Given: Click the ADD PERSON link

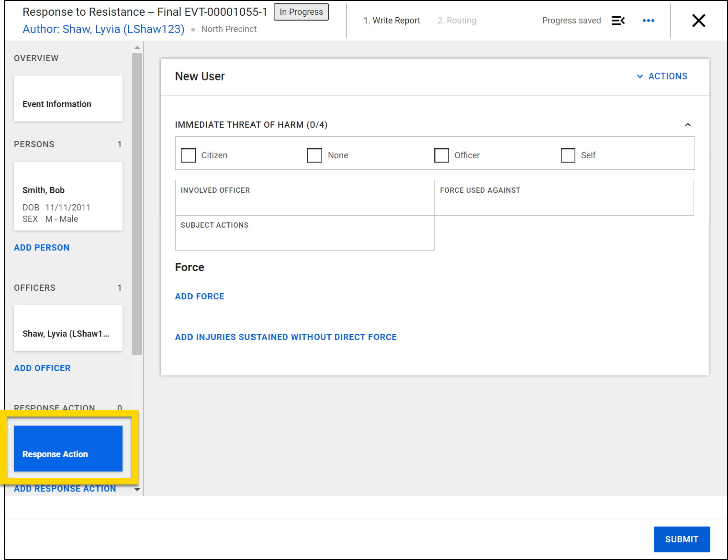Looking at the screenshot, I should point(41,247).
